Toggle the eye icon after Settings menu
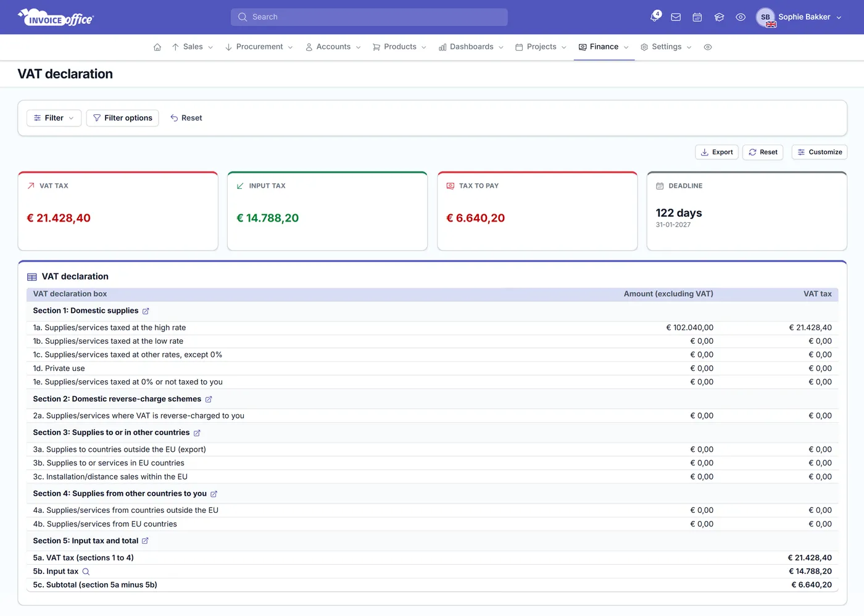 (708, 47)
